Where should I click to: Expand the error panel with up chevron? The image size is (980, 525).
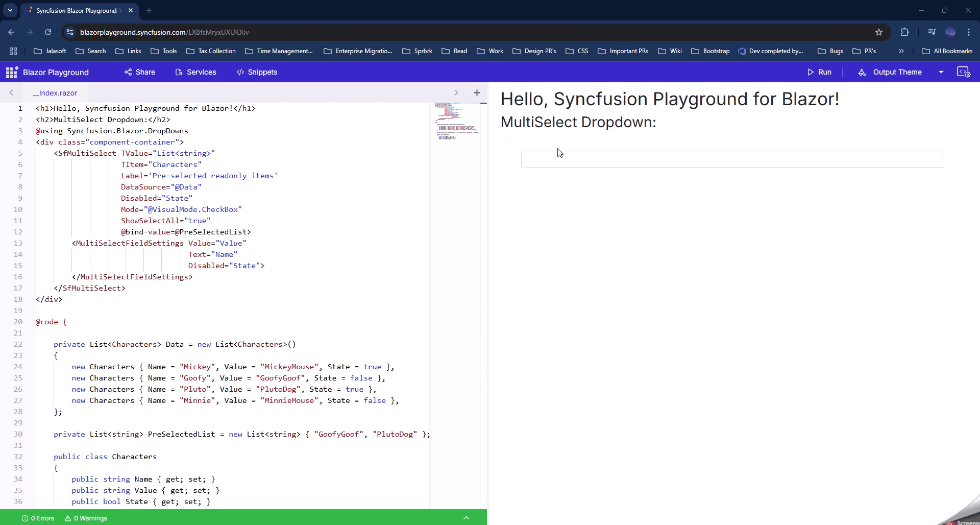tap(466, 518)
